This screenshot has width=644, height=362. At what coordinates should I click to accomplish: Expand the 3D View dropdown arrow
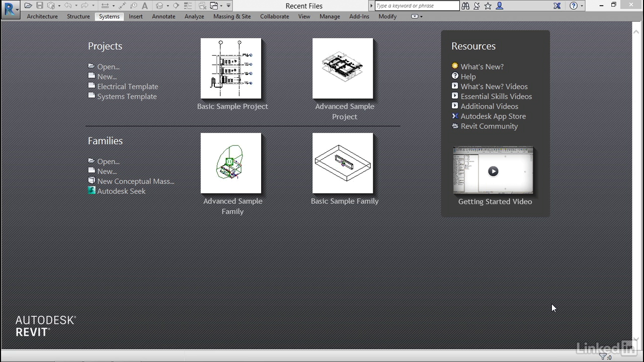click(x=168, y=6)
